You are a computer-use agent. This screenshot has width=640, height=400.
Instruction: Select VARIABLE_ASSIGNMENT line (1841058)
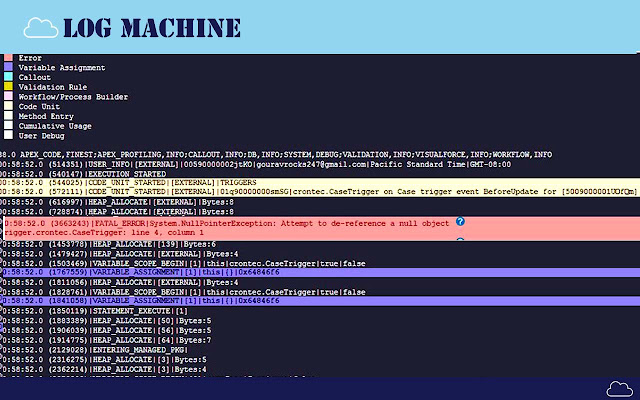tap(321, 301)
